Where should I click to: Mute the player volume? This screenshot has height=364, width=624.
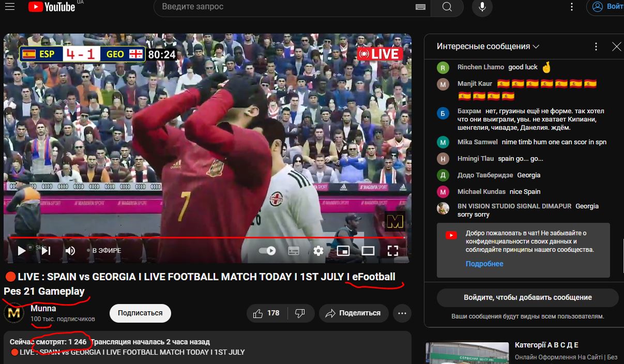[x=70, y=251]
